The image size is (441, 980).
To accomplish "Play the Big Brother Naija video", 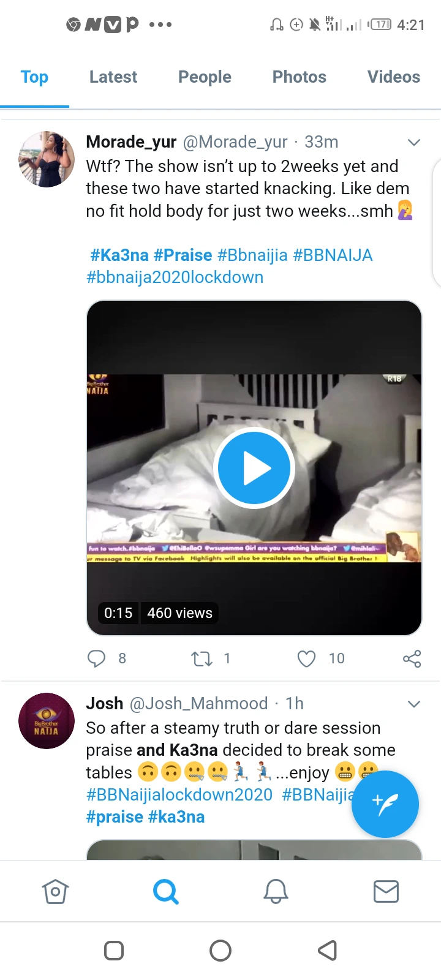I will click(254, 468).
